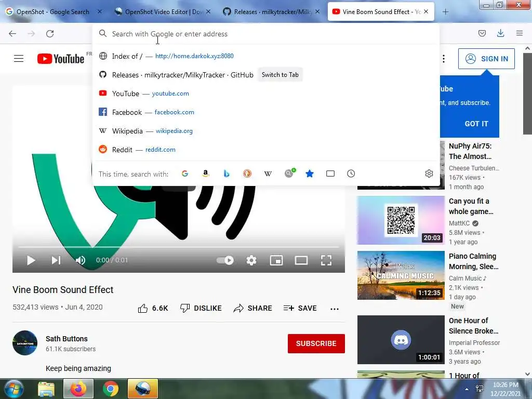This screenshot has height=399, width=532.
Task: Like the video with 6.6K thumbs up
Action: pos(153,308)
